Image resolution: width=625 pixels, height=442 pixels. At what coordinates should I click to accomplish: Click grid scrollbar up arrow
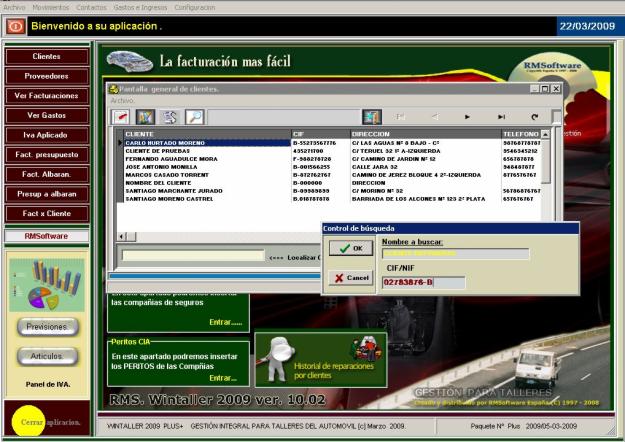click(x=545, y=134)
